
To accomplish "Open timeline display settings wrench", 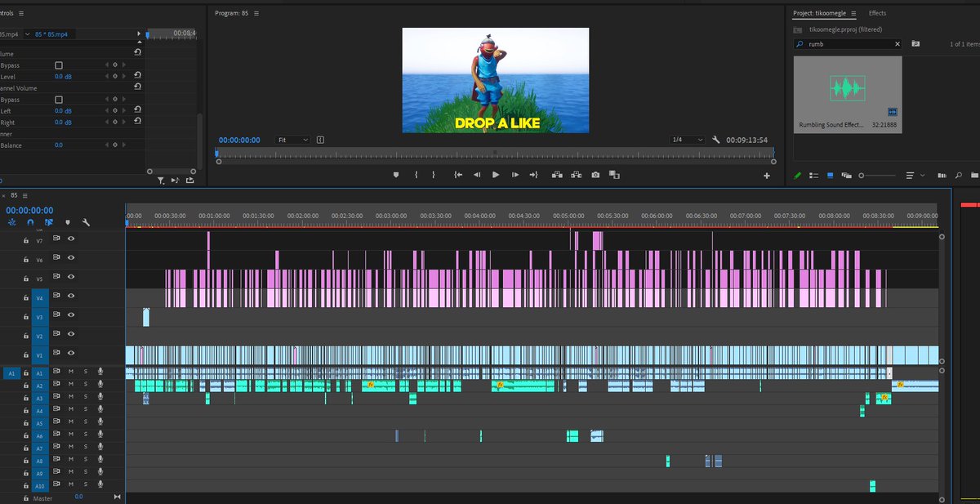I will [x=86, y=221].
